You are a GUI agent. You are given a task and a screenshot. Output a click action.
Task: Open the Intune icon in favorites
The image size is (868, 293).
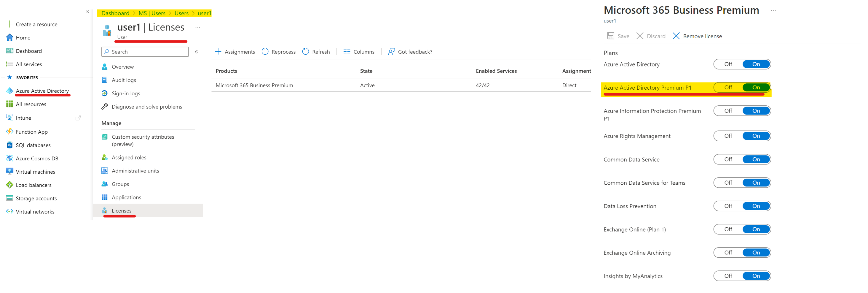coord(9,118)
